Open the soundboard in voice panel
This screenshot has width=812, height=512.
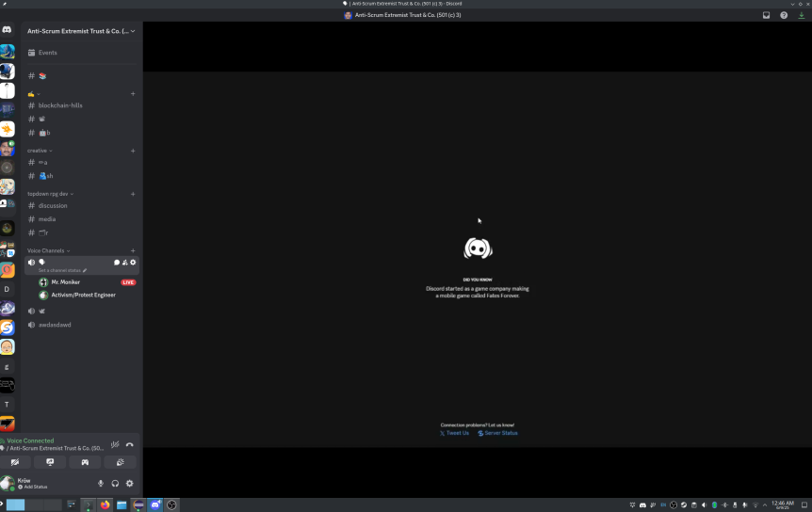(120, 462)
